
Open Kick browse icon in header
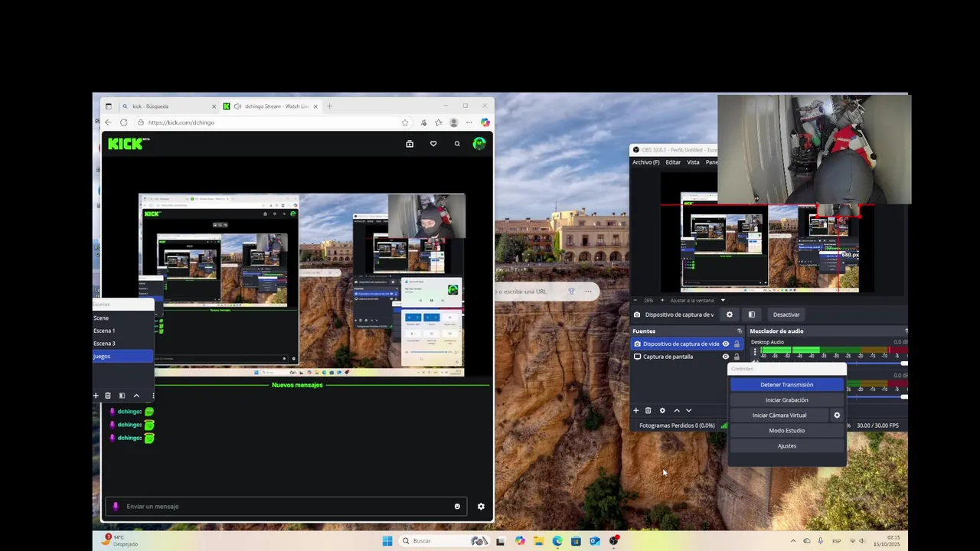coord(410,144)
